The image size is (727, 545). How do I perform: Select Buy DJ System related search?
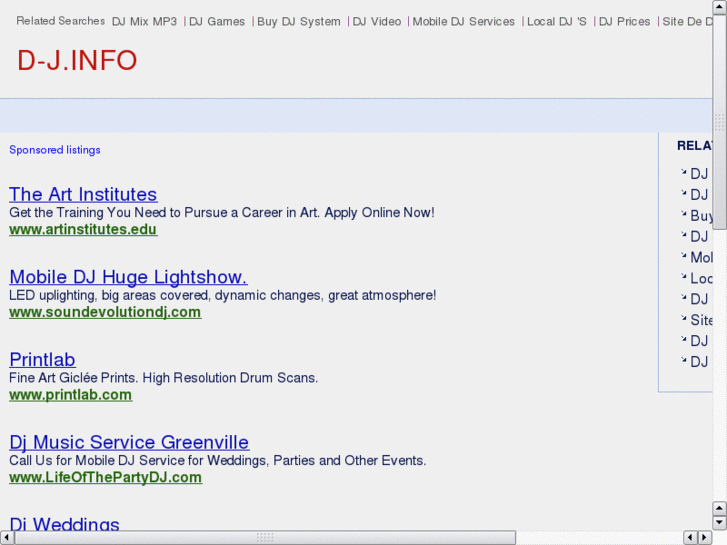299,21
